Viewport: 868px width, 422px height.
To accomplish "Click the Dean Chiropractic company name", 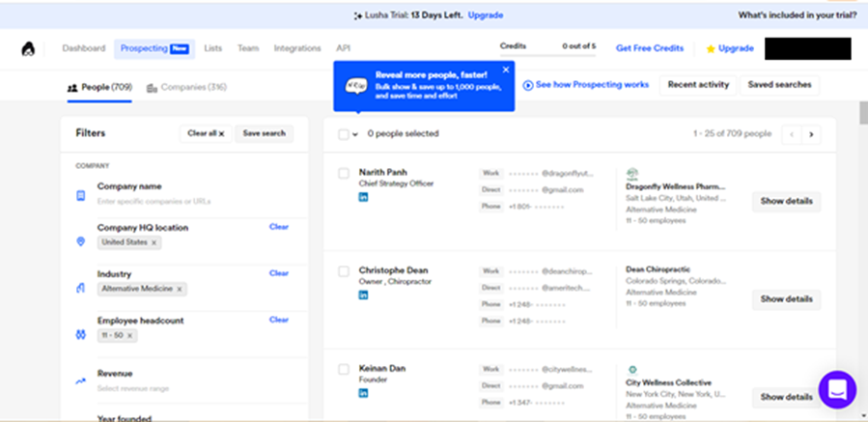I will pos(658,269).
